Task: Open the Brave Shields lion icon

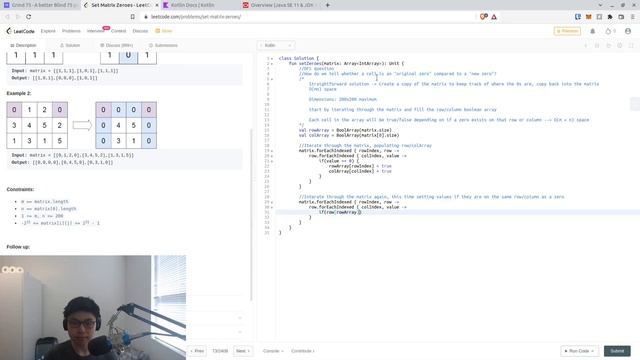Action: (x=484, y=17)
